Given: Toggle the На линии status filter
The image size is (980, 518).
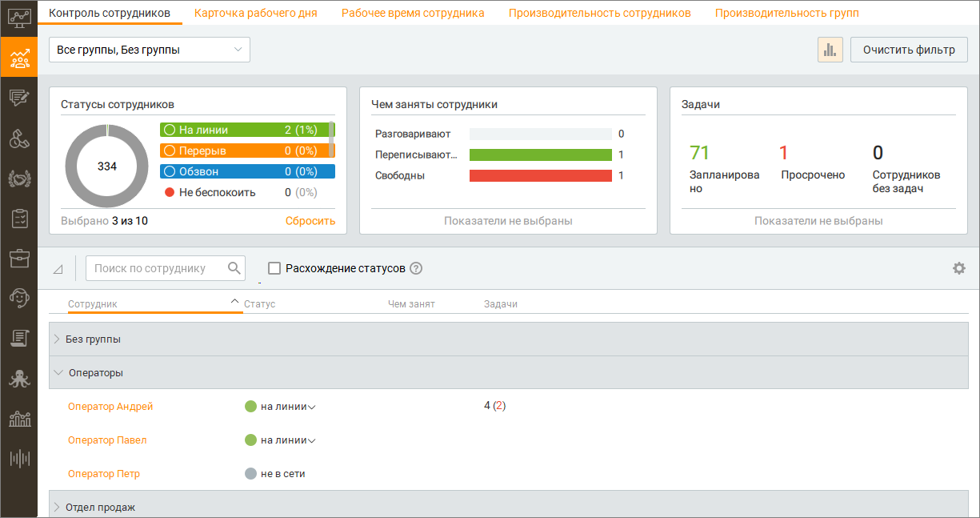Looking at the screenshot, I should pyautogui.click(x=247, y=130).
